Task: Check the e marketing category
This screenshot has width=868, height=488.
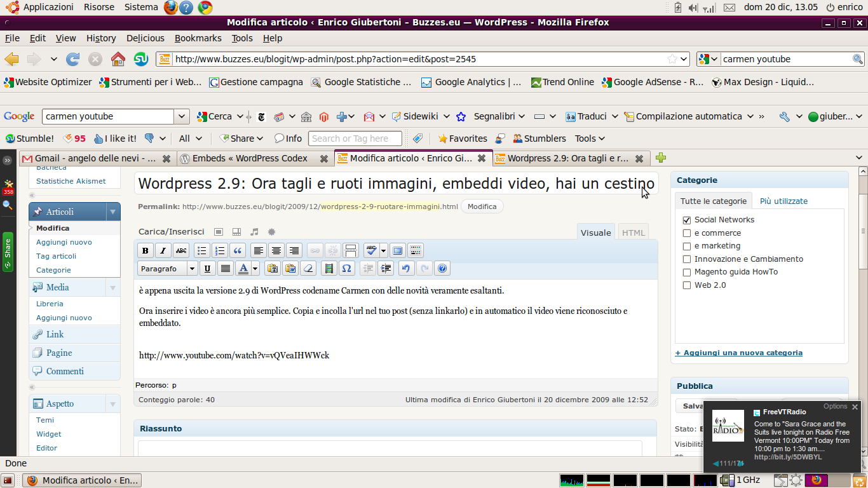Action: point(686,246)
